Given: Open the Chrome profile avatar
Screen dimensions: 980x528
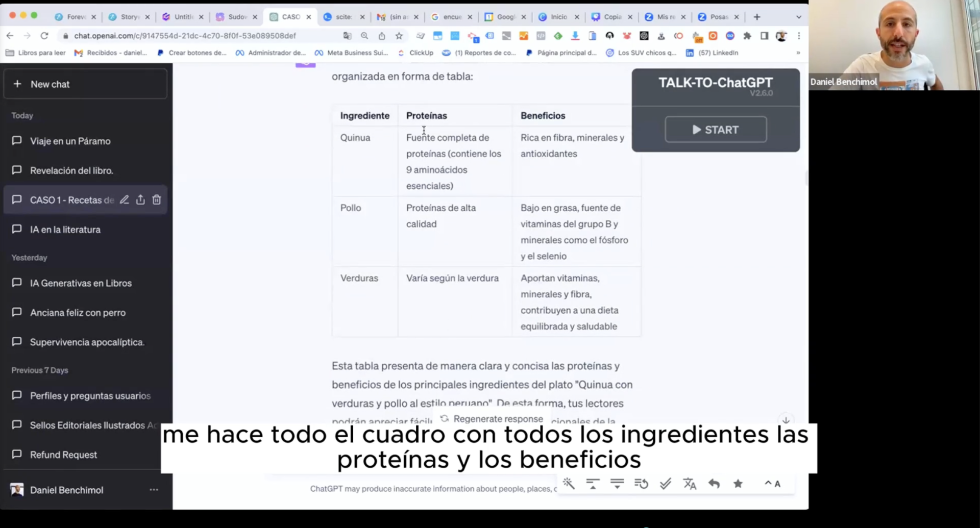Looking at the screenshot, I should pos(781,36).
